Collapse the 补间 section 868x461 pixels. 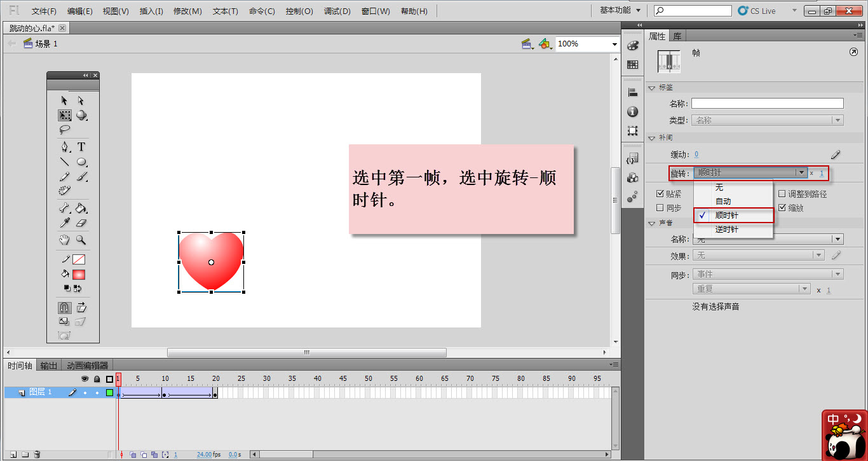(x=651, y=138)
